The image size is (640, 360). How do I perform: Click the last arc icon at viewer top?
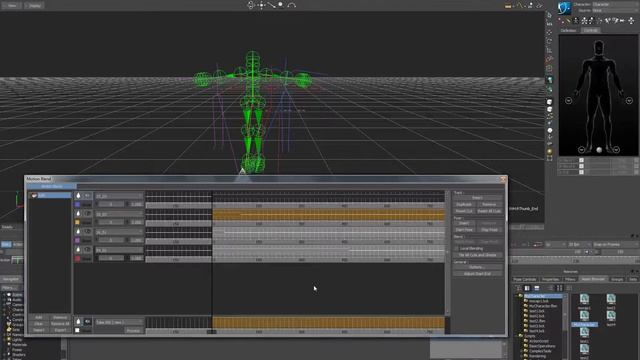291,5
